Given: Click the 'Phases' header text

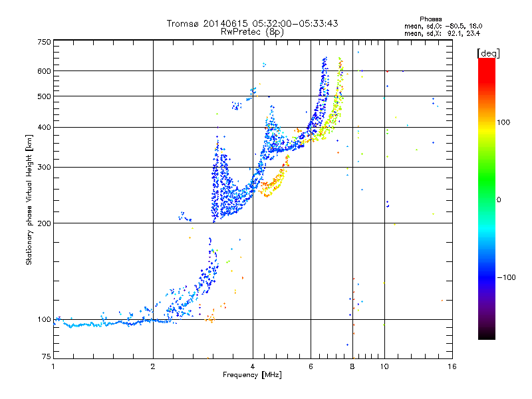Looking at the screenshot, I should click(430, 19).
